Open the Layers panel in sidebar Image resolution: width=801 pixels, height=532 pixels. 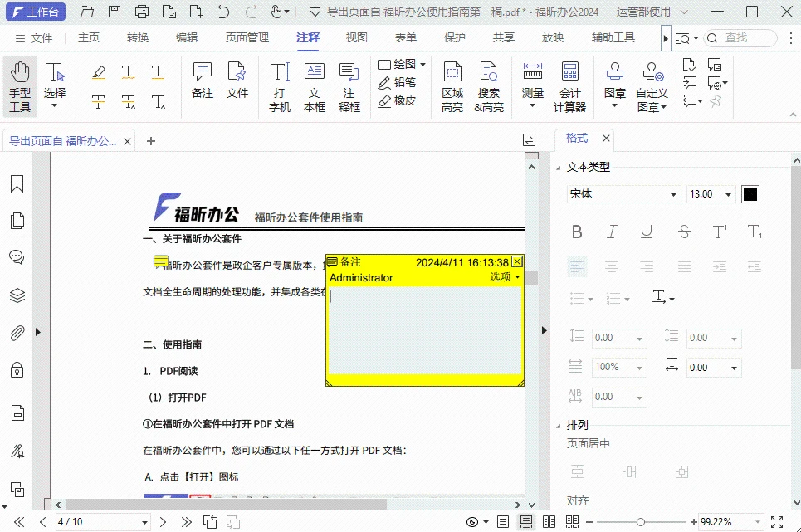coord(17,295)
